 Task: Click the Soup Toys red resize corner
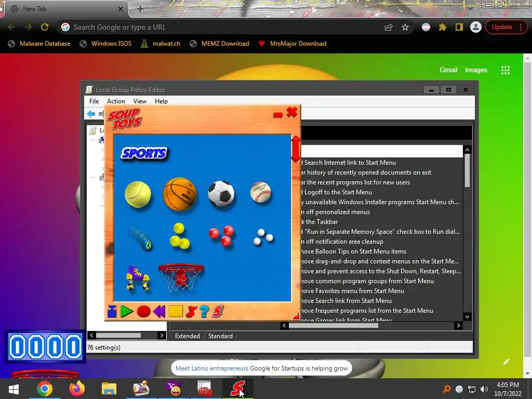point(296,316)
